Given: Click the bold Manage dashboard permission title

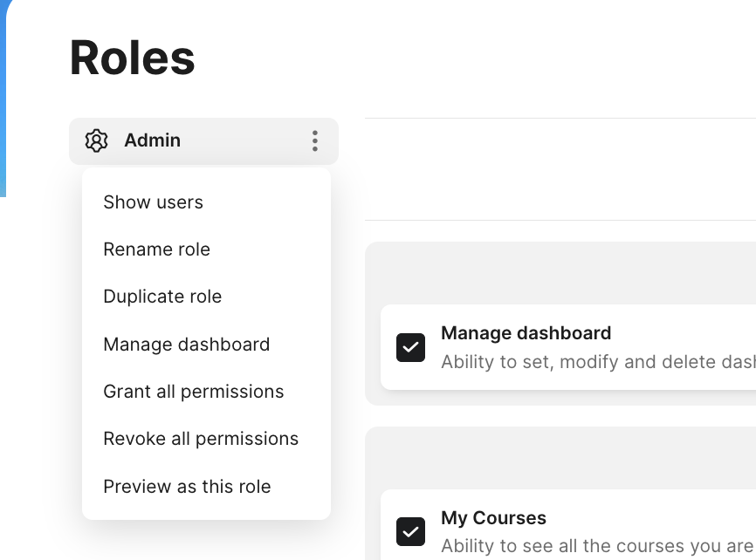Looking at the screenshot, I should click(526, 333).
